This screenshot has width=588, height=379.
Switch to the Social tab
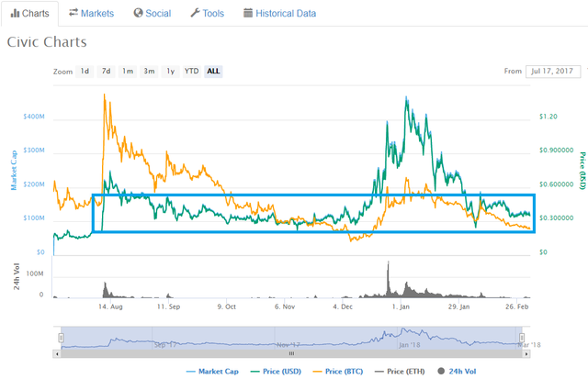coord(153,14)
